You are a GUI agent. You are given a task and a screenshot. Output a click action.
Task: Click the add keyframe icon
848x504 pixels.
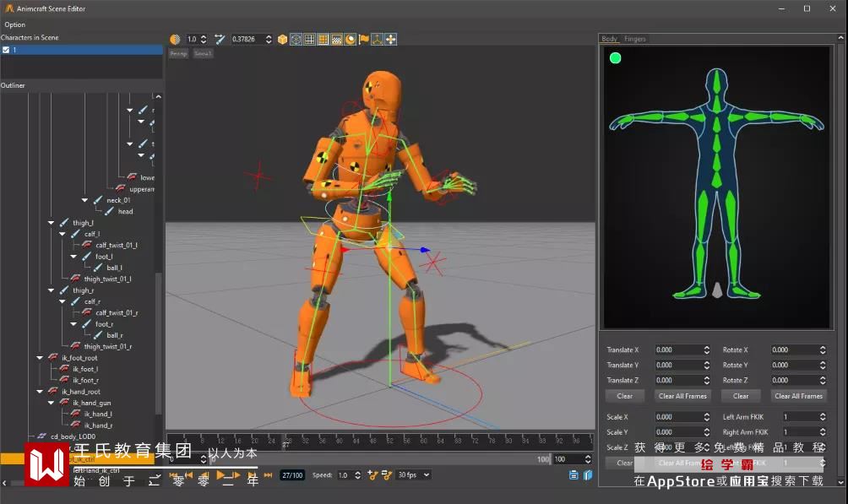pyautogui.click(x=372, y=475)
